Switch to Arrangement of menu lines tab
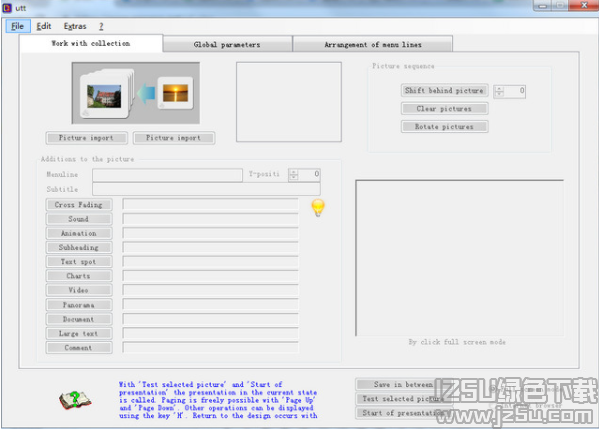599x429 pixels. pyautogui.click(x=373, y=44)
